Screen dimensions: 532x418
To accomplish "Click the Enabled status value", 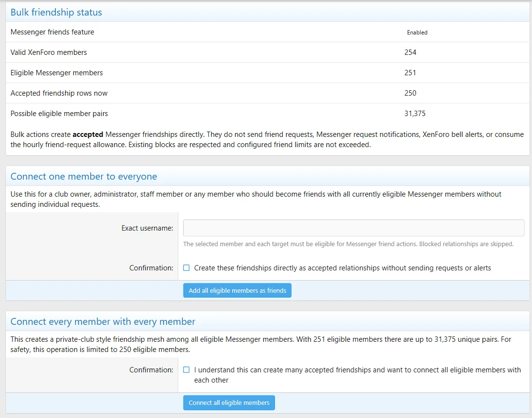I will click(x=417, y=32).
